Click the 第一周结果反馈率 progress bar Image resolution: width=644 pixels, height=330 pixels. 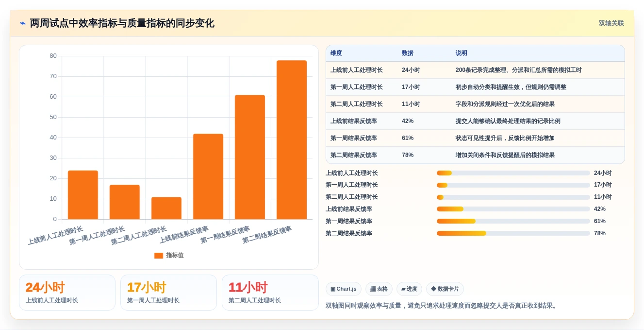(513, 221)
